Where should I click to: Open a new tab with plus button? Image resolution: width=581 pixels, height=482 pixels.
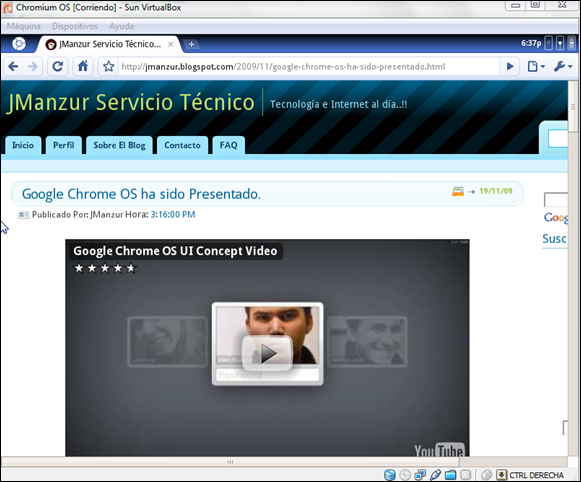click(x=191, y=44)
